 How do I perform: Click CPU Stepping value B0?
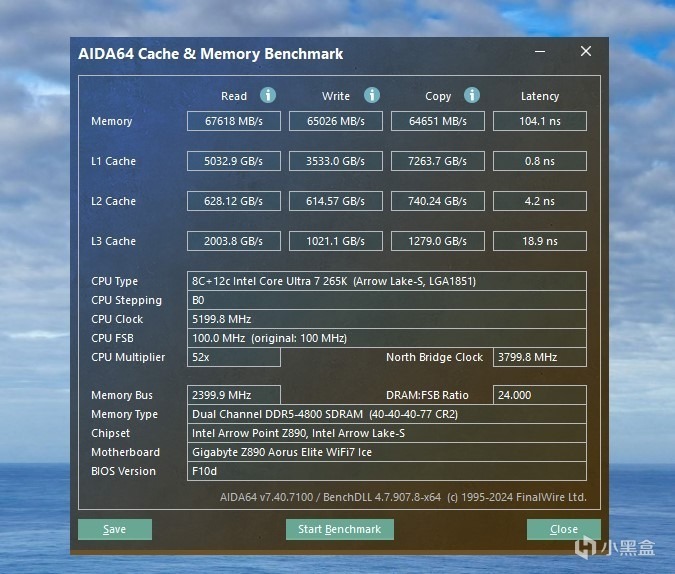point(387,300)
